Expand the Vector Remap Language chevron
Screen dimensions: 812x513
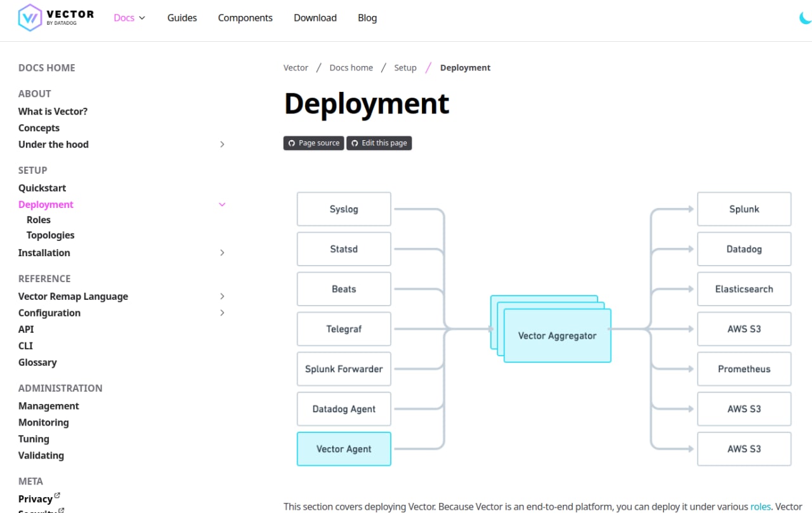[x=222, y=297]
